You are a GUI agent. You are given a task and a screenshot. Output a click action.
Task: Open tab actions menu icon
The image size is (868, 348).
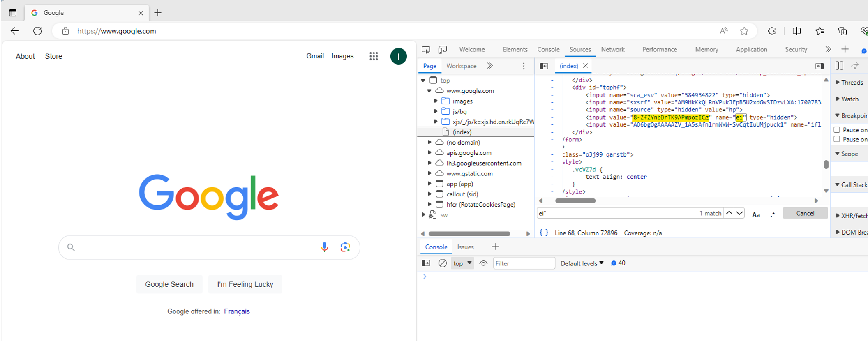(13, 13)
